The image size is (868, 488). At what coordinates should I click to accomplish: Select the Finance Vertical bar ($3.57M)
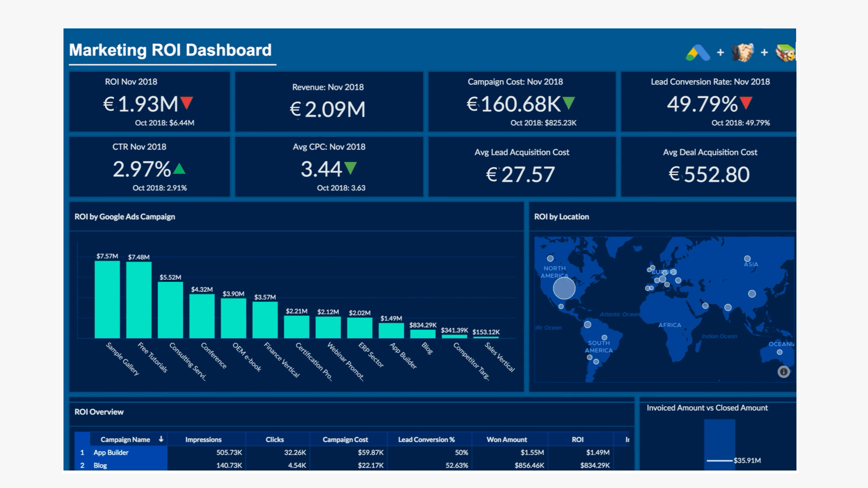tap(265, 320)
